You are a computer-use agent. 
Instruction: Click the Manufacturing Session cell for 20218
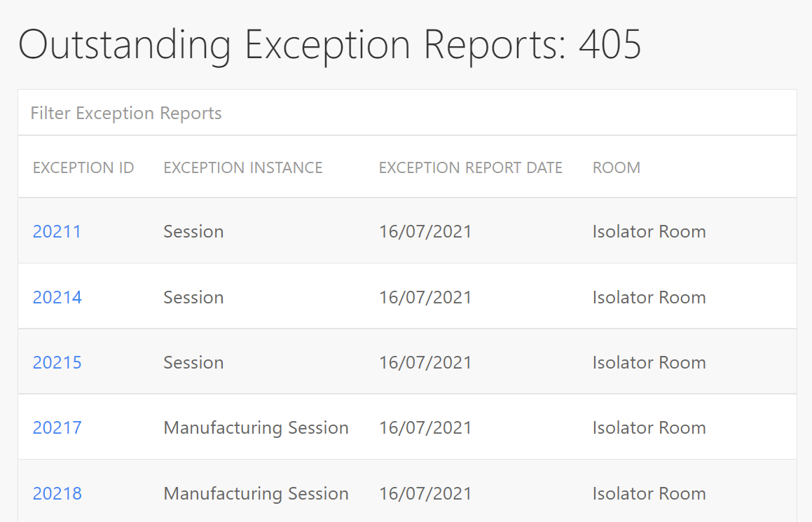(x=256, y=493)
